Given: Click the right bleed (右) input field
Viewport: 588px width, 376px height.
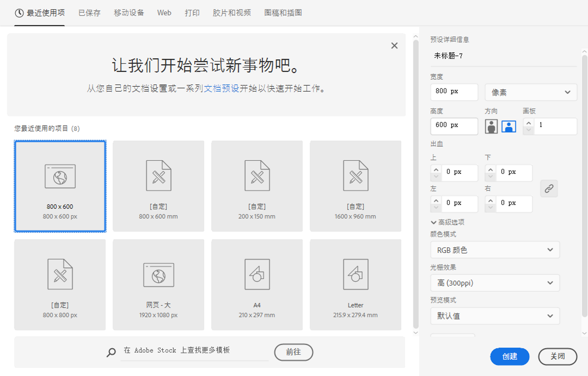Looking at the screenshot, I should (x=514, y=203).
